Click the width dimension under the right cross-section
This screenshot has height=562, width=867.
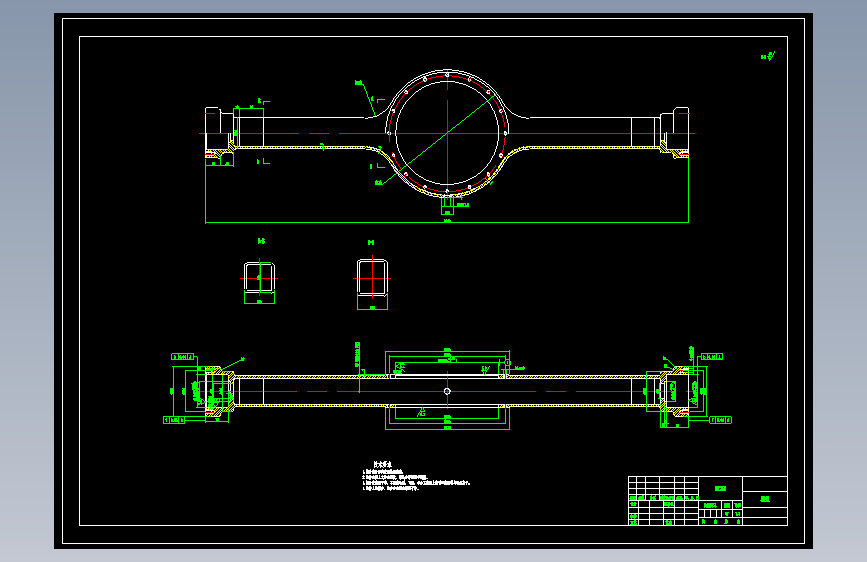372,308
